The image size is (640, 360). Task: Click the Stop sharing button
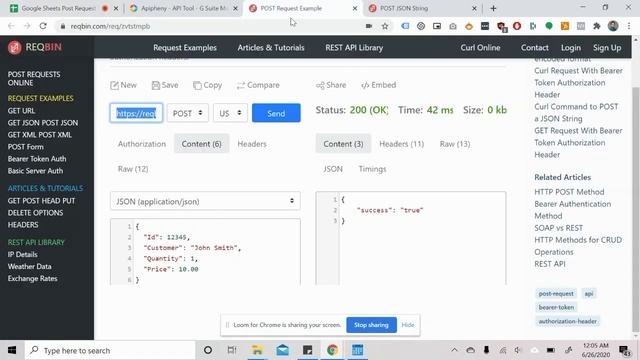(x=371, y=325)
